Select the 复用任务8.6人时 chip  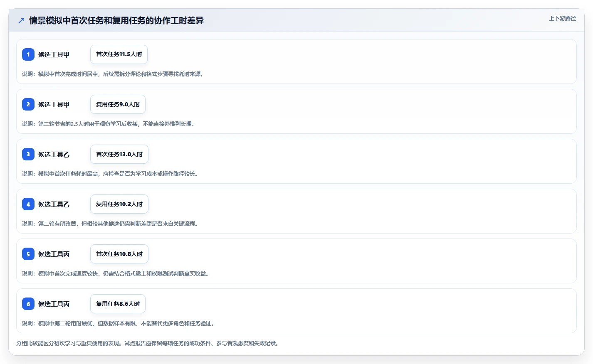click(118, 304)
